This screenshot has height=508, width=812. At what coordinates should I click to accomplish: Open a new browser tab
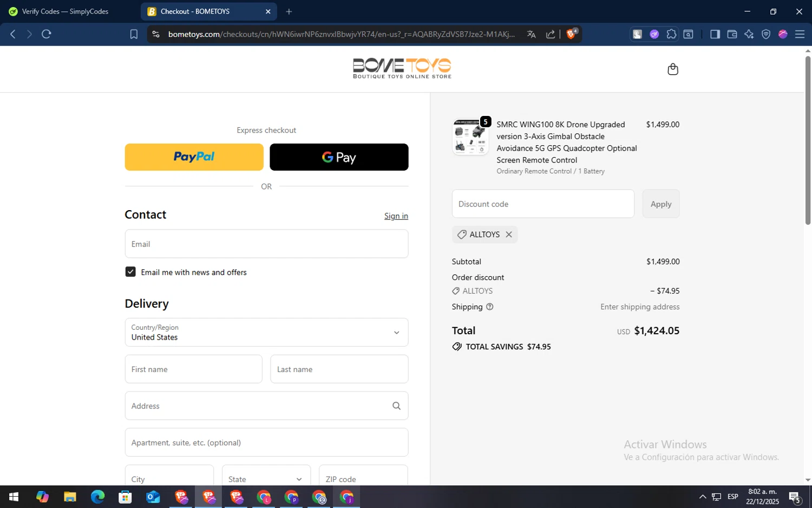(x=289, y=11)
